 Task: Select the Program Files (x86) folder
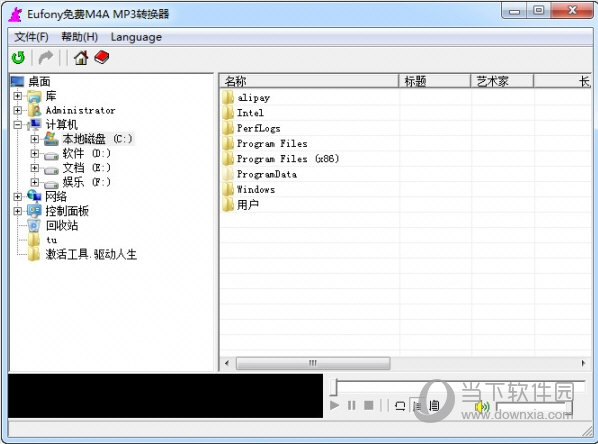click(288, 159)
